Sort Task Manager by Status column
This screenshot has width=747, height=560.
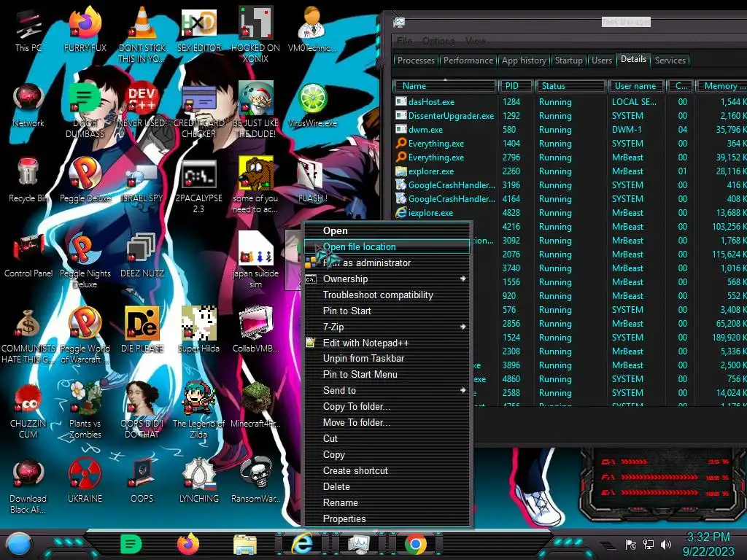tap(570, 86)
